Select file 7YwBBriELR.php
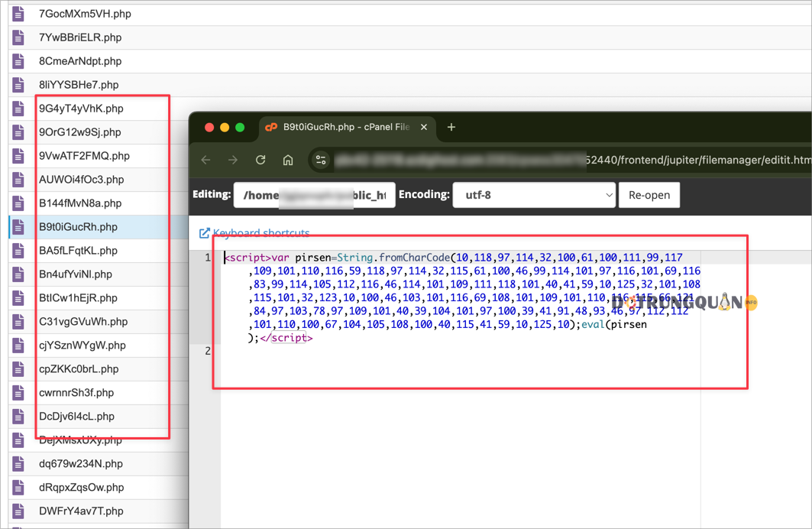Viewport: 812px width, 529px height. coord(80,37)
